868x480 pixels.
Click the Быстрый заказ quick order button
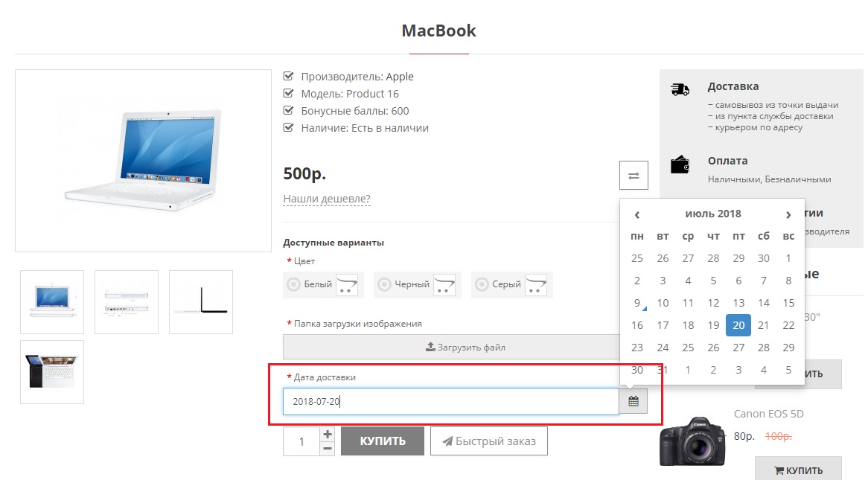[x=488, y=441]
